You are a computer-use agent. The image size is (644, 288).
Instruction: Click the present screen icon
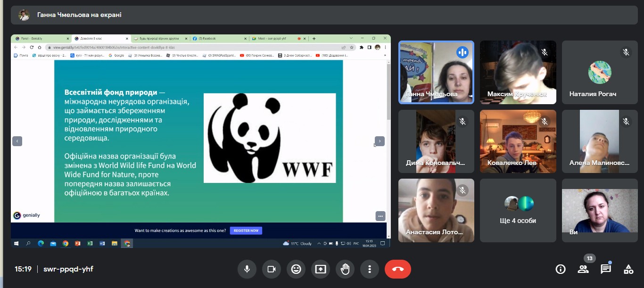[321, 269]
